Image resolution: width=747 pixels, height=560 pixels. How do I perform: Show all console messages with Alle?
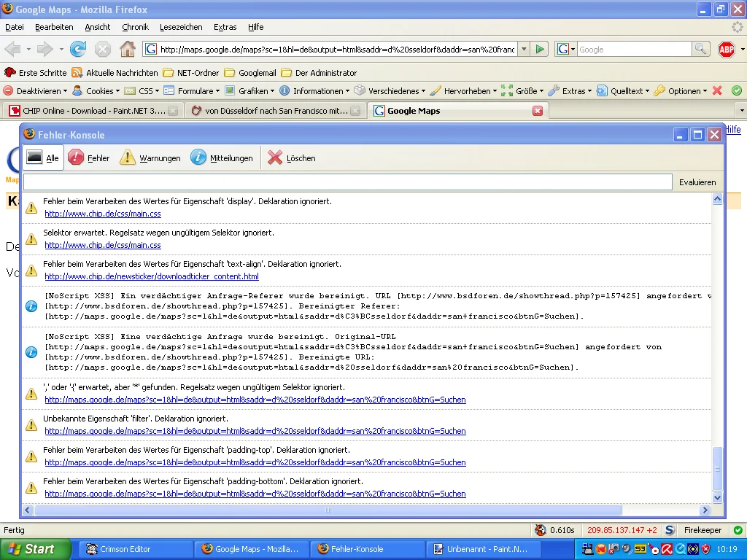[43, 157]
